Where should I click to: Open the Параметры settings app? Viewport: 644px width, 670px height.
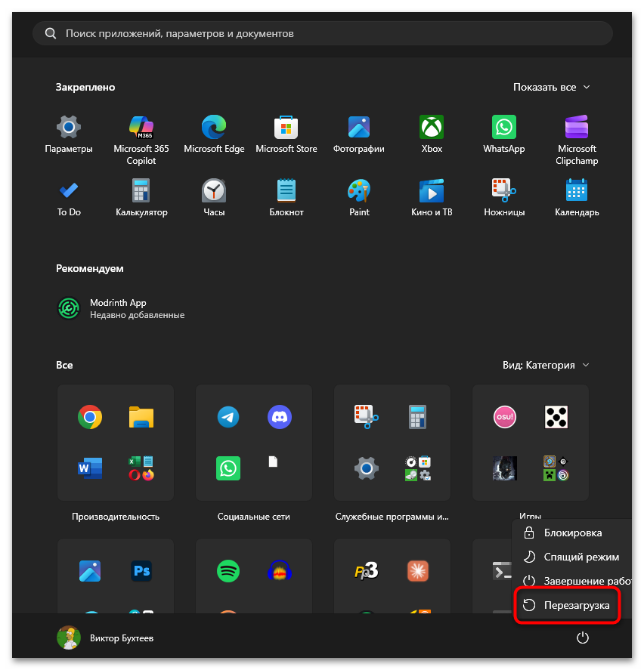(x=69, y=134)
